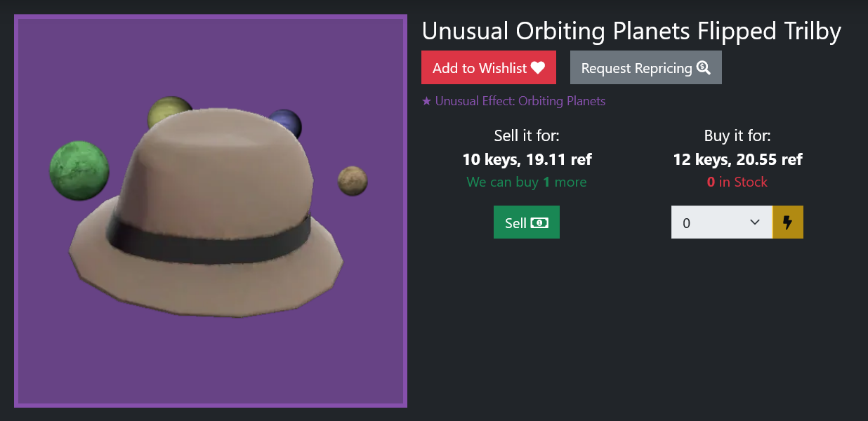The height and width of the screenshot is (421, 868).
Task: Open the buy quantity dropdown
Action: click(x=722, y=222)
